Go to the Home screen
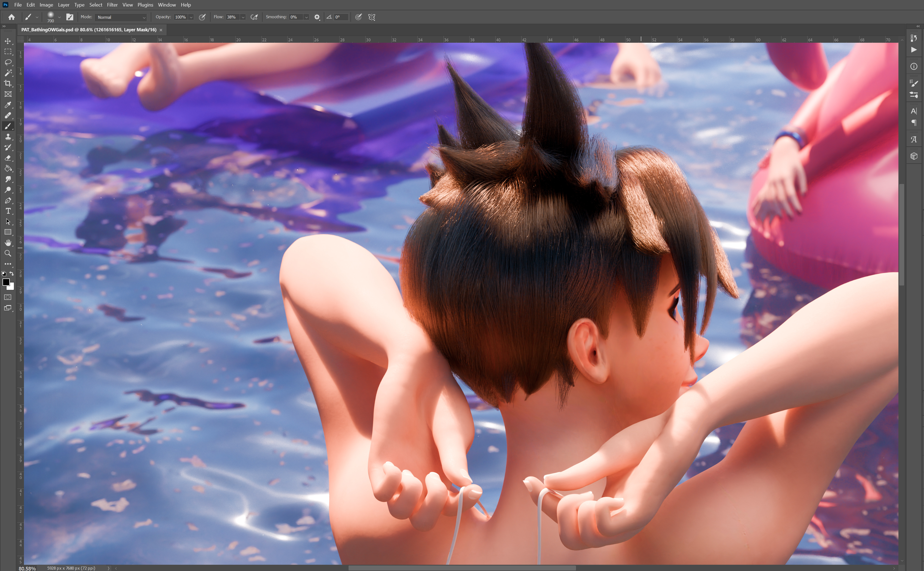924x571 pixels. (12, 17)
